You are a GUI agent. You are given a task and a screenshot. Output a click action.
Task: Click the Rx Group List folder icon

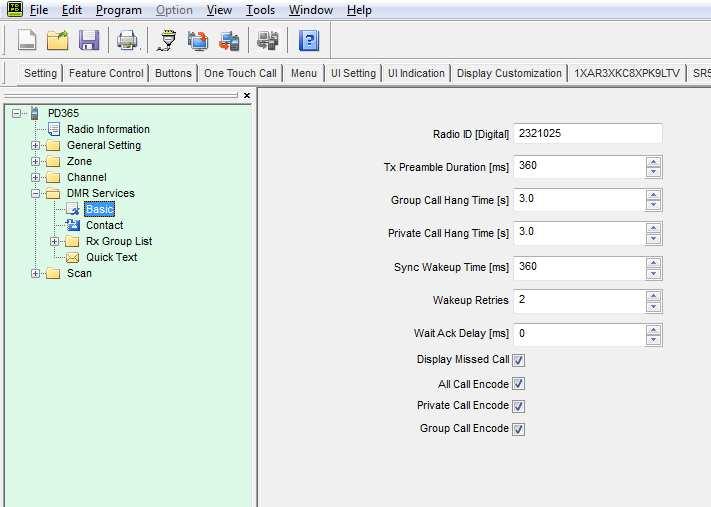tap(73, 241)
